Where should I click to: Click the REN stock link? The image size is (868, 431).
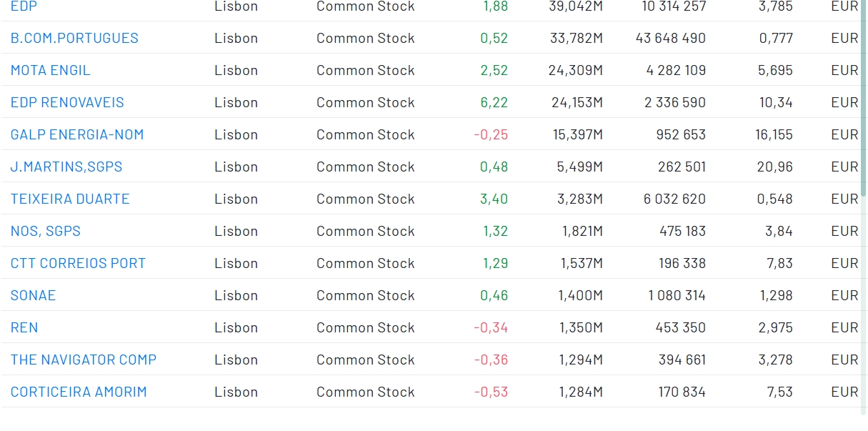pos(24,327)
